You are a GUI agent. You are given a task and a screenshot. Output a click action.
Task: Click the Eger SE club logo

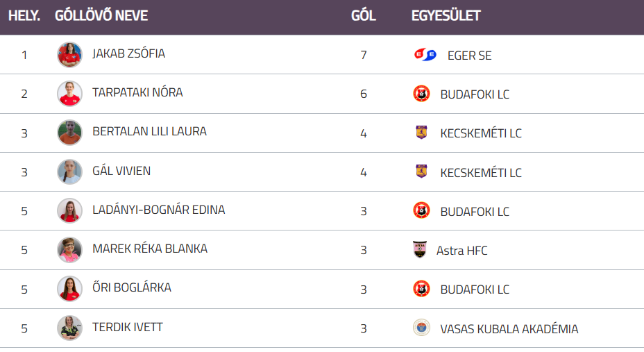pos(425,55)
